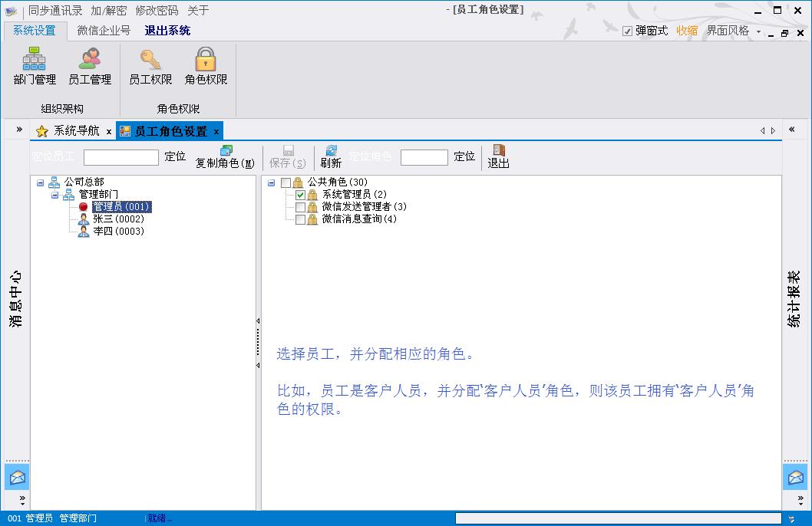Click the 刷新 refresh icon
This screenshot has width=812, height=526.
click(x=331, y=151)
